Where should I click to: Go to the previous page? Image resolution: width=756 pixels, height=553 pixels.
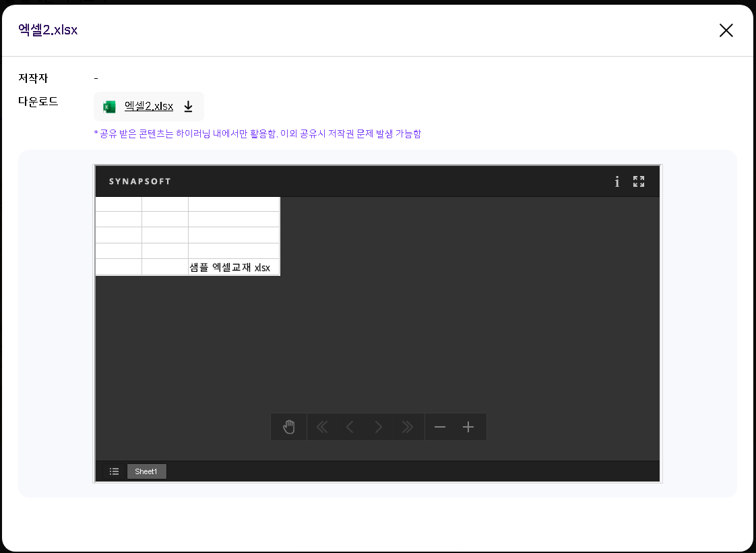350,427
